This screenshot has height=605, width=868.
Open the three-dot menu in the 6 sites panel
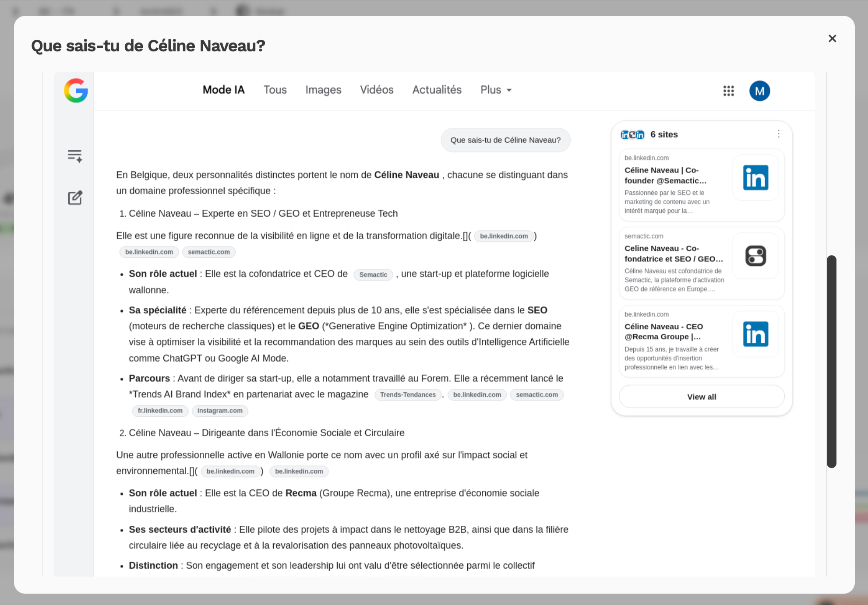pyautogui.click(x=778, y=134)
